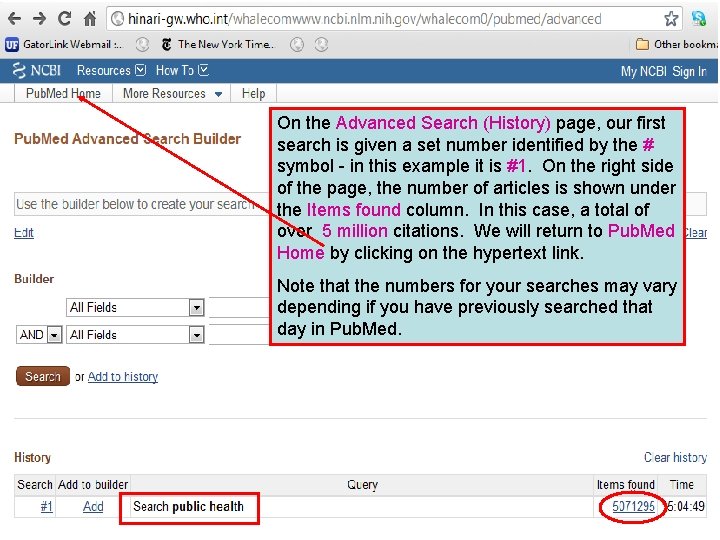Click Add to history link

click(x=123, y=377)
